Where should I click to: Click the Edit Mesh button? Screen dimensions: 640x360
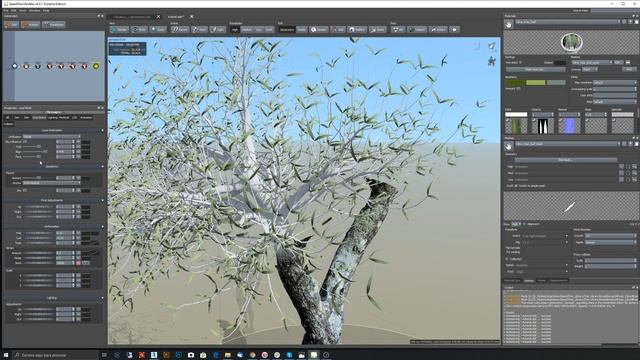(565, 160)
